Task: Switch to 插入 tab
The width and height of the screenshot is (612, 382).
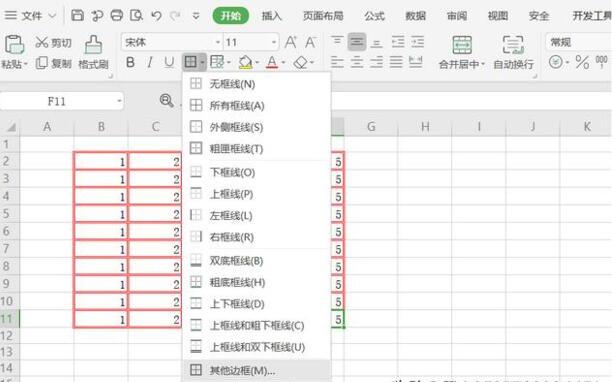Action: (272, 16)
